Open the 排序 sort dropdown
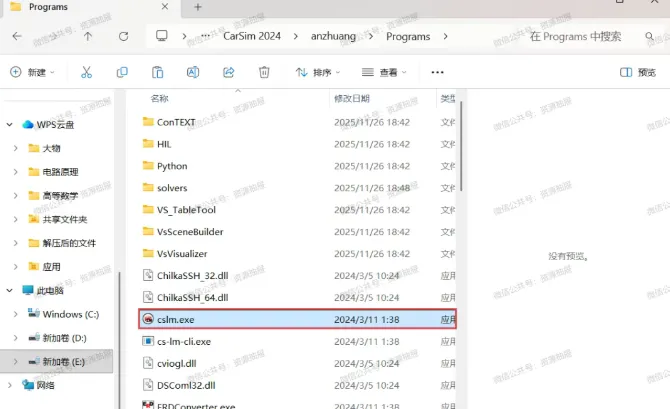Screen dimensions: 670x409 (x=318, y=72)
